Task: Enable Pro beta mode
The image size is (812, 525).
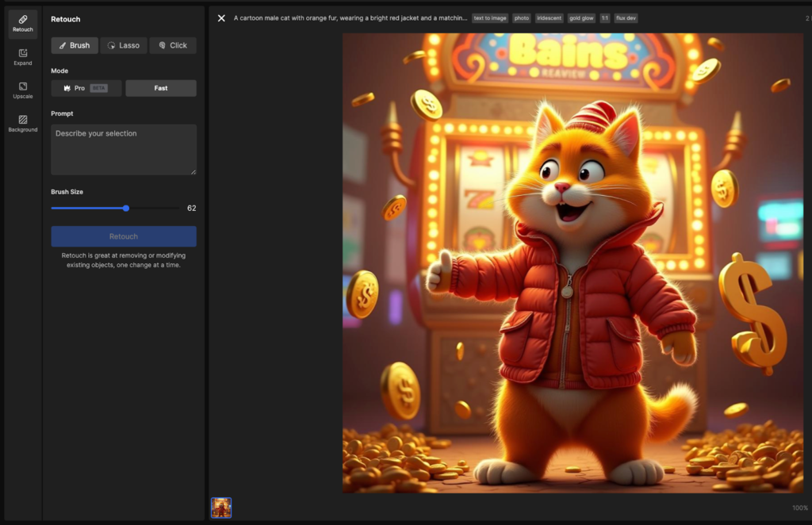Action: click(86, 88)
